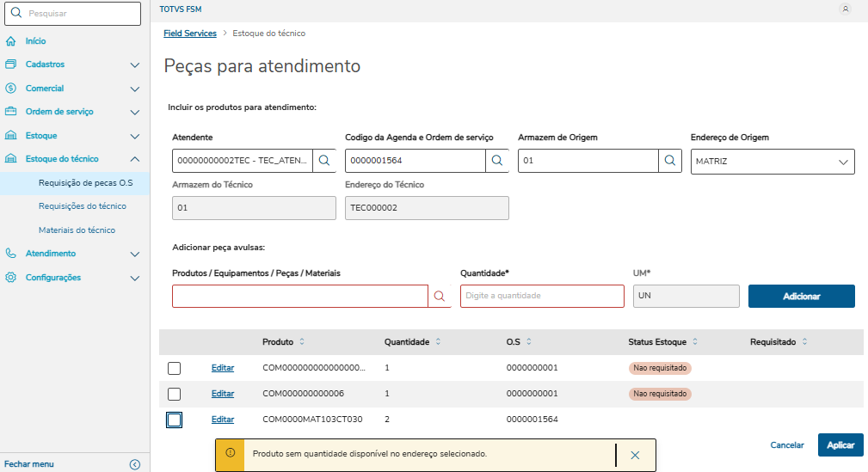This screenshot has height=472, width=868.
Task: Open product search magnifier in Produtos field
Action: (x=440, y=296)
